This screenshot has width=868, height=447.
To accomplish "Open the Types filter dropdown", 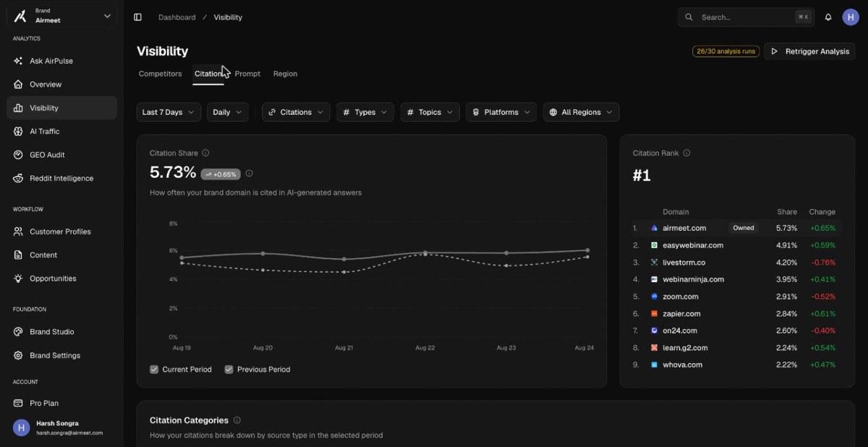I will (x=365, y=112).
